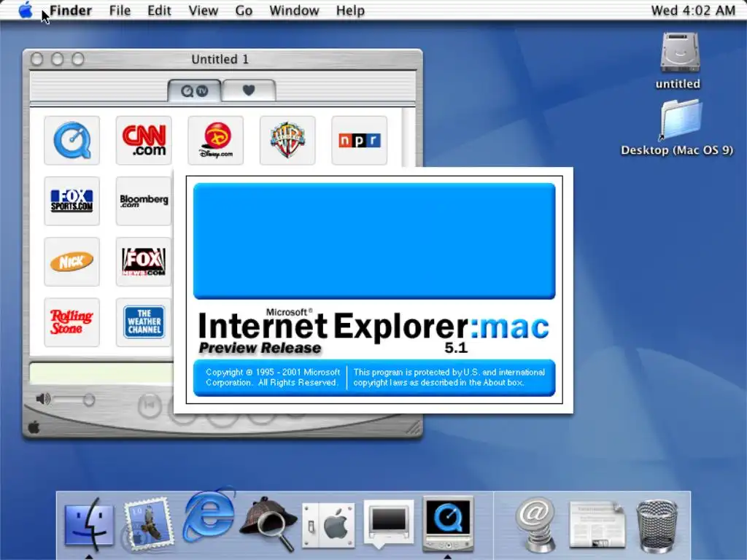Open the Edit menu
Screen dimensions: 747x560
(159, 10)
